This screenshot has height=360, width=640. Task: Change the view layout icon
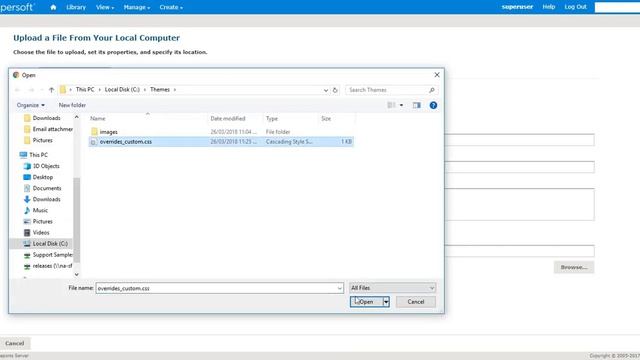click(391, 105)
